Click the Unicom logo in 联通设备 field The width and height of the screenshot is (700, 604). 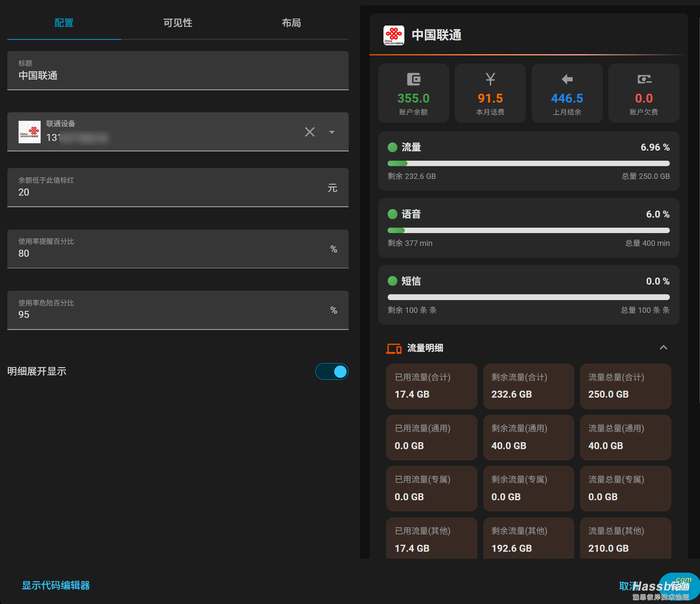point(29,132)
